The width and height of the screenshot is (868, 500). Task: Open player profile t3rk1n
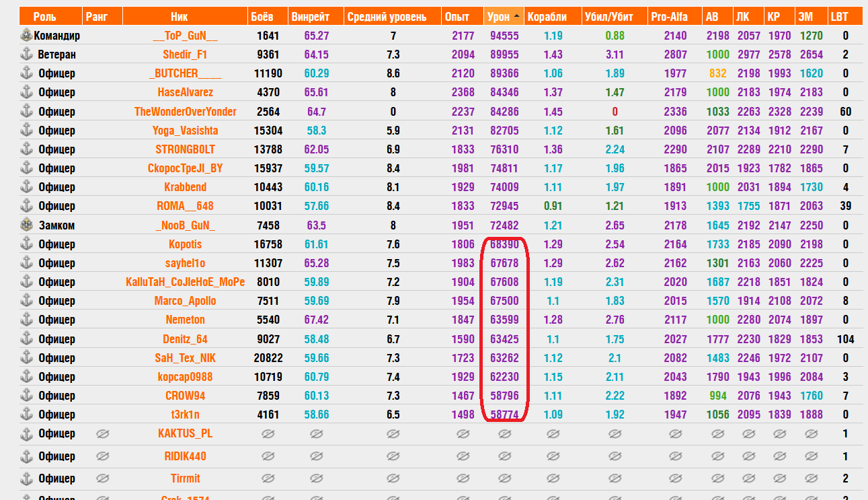[185, 415]
